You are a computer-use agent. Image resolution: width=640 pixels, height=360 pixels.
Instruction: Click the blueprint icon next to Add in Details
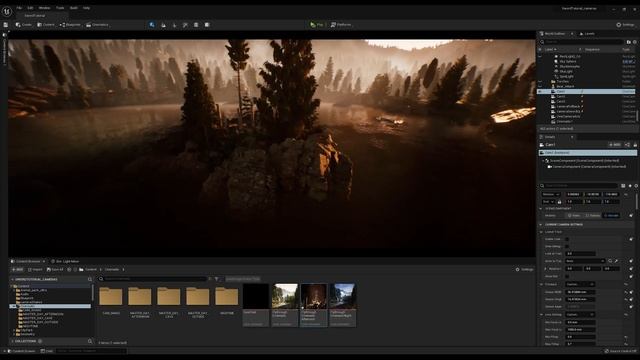click(x=627, y=145)
